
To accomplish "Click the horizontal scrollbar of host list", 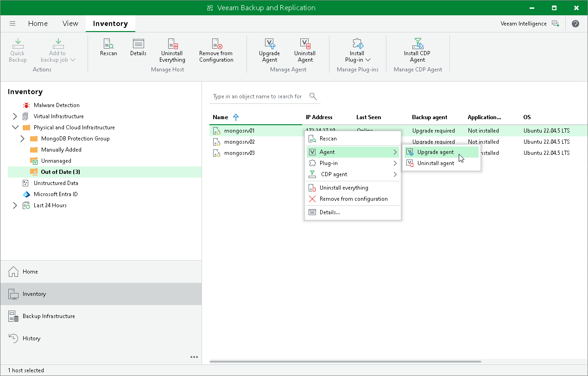I will coord(345,362).
